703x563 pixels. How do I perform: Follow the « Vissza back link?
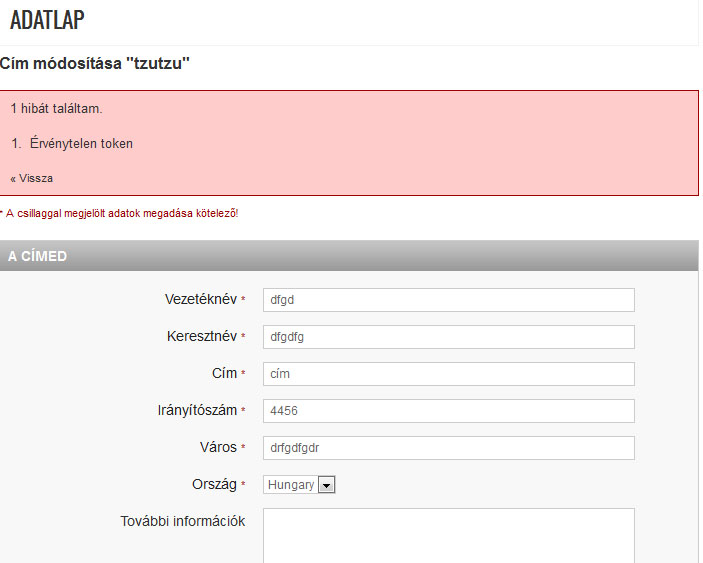(32, 178)
